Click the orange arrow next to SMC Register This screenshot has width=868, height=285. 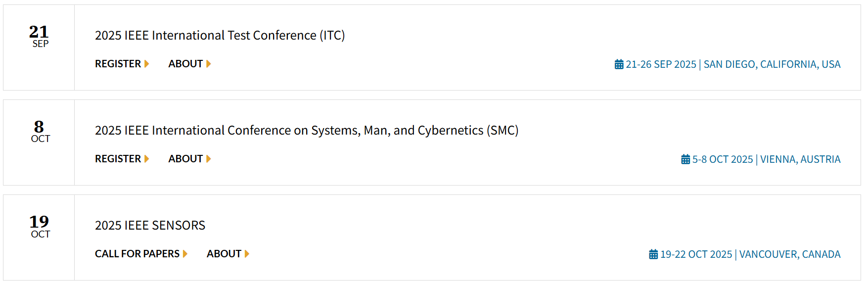click(146, 159)
